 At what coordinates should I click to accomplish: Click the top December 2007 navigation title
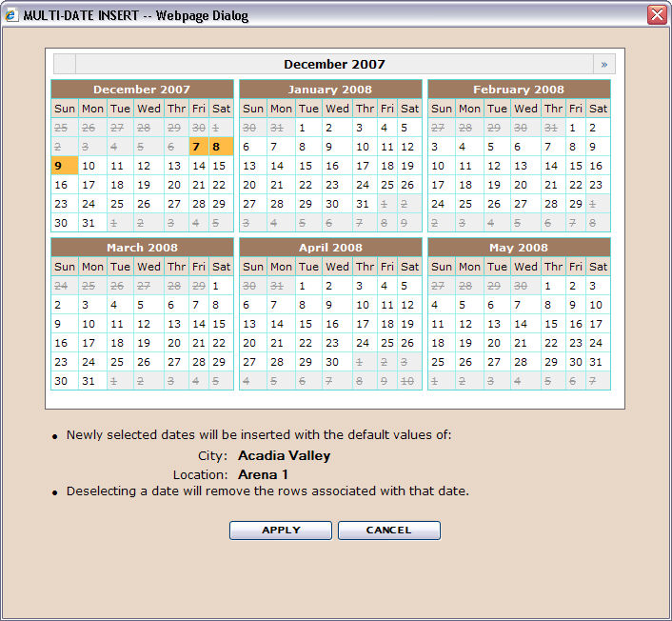coord(334,65)
